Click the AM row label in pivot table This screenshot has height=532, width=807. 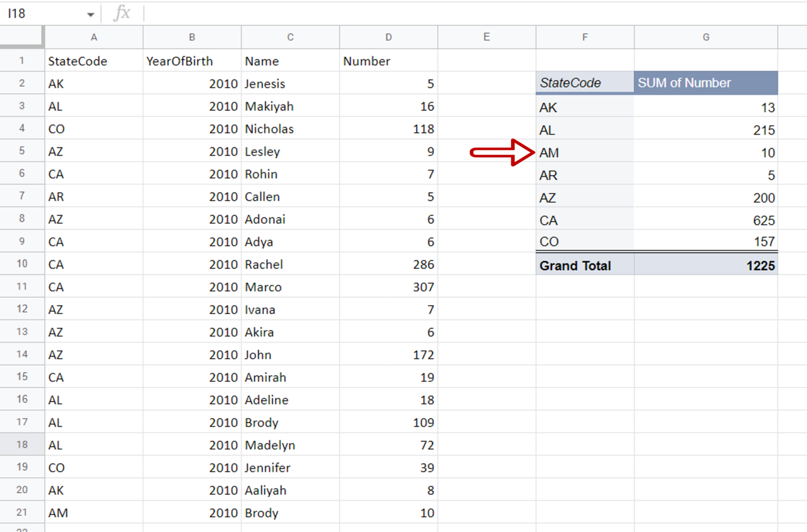coord(584,153)
